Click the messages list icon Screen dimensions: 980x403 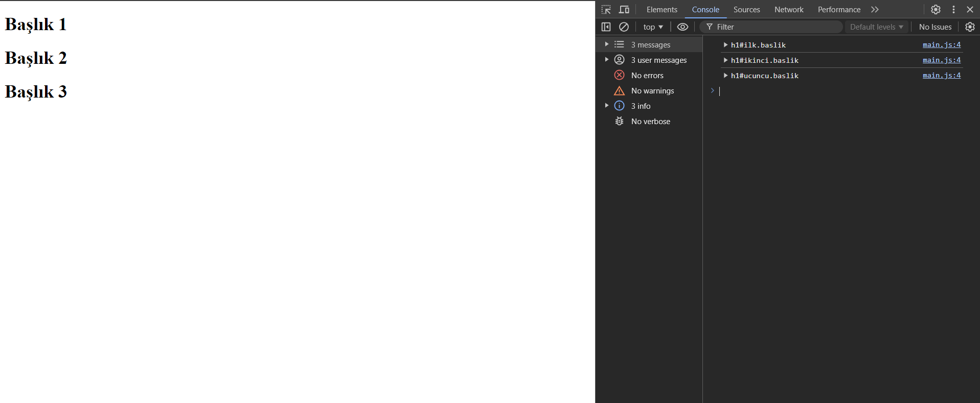pyautogui.click(x=619, y=44)
